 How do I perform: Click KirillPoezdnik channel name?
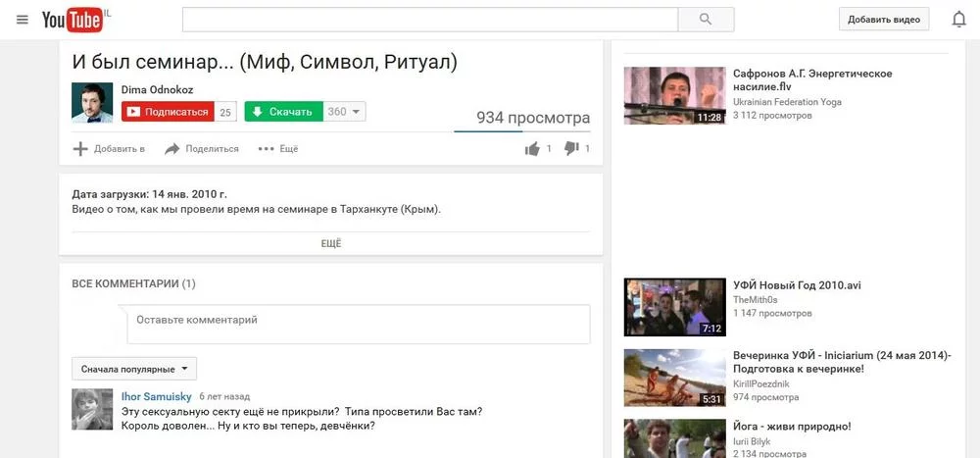pyautogui.click(x=761, y=384)
